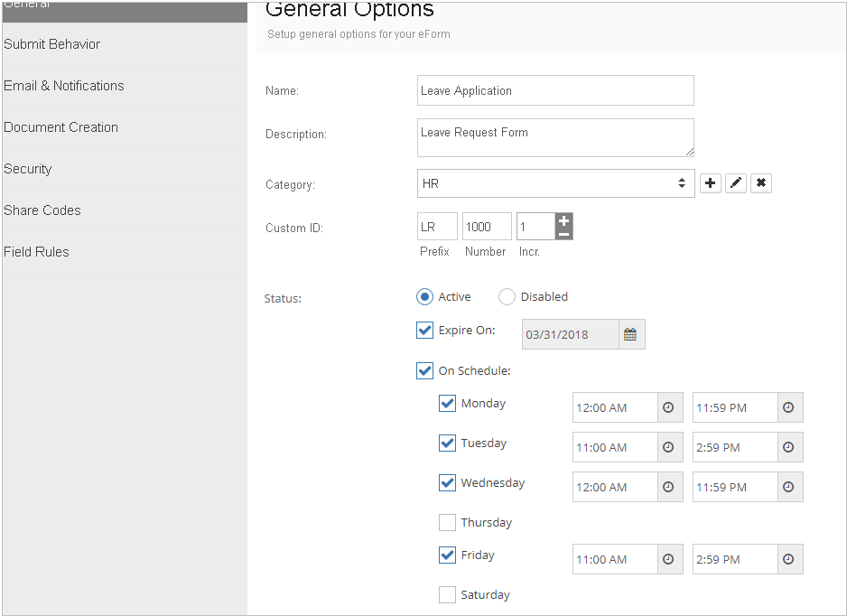Open the Category dropdown

pyautogui.click(x=555, y=183)
